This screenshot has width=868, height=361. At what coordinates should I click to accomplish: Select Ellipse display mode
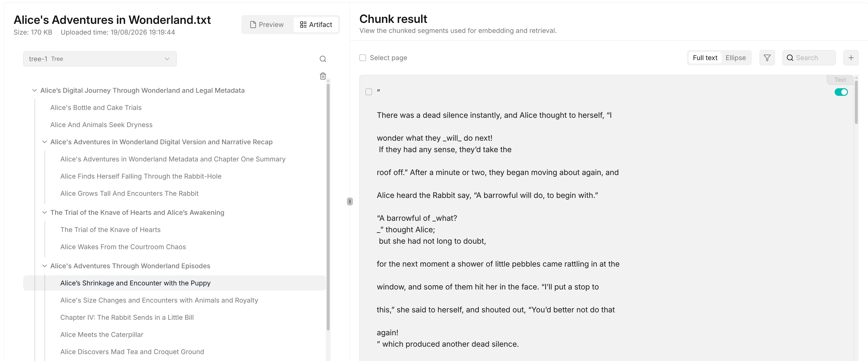tap(735, 58)
